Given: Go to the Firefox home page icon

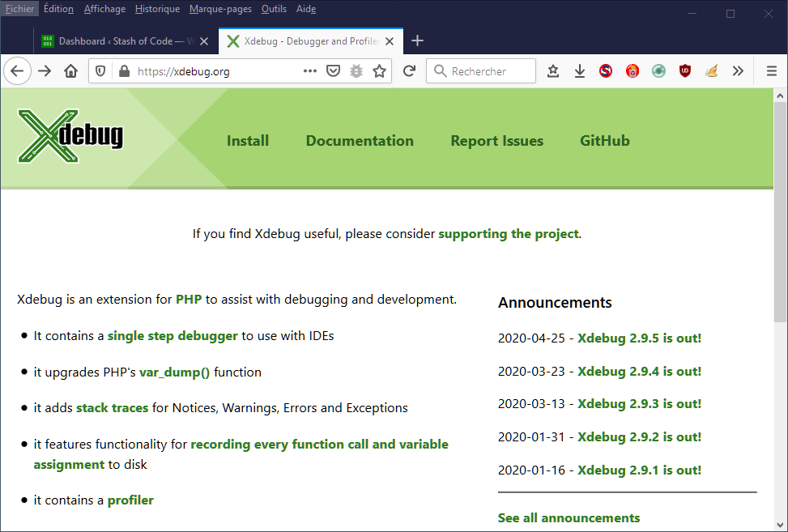Looking at the screenshot, I should coord(71,71).
